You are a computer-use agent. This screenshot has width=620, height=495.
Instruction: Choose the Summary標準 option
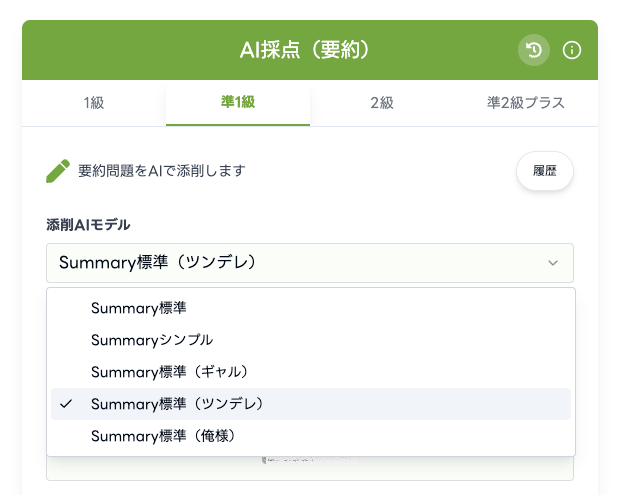click(x=138, y=308)
